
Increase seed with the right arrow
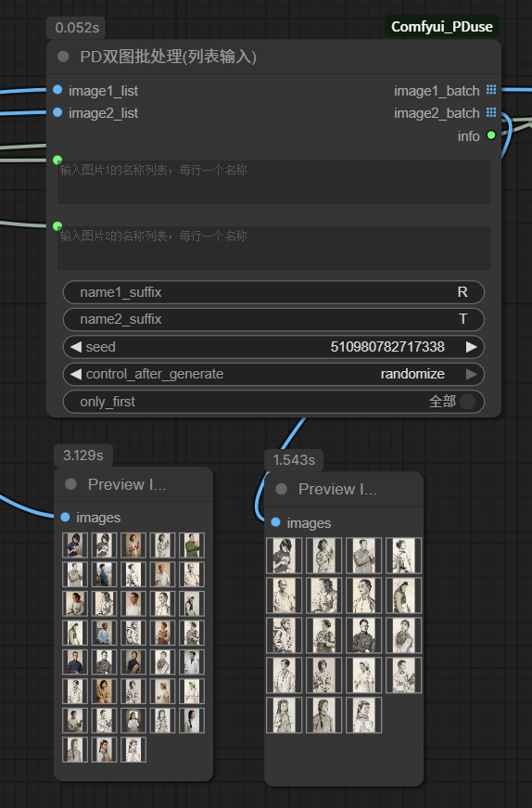pyautogui.click(x=471, y=347)
